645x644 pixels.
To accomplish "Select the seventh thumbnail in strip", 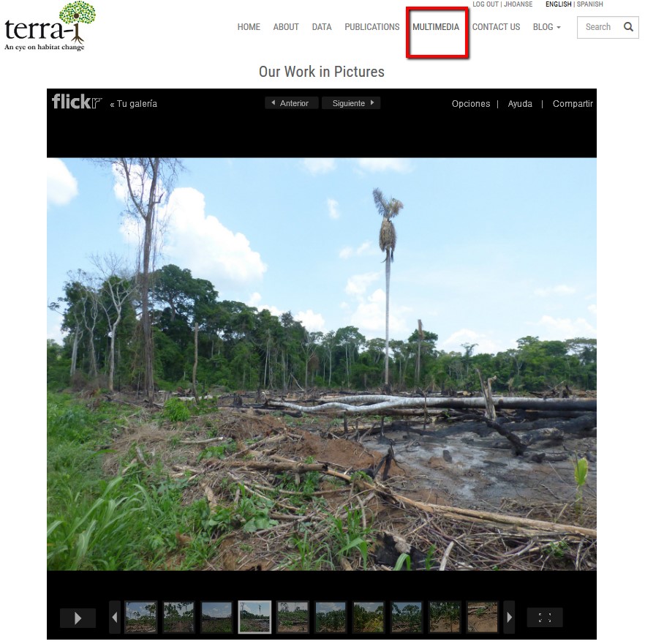I will [x=368, y=617].
